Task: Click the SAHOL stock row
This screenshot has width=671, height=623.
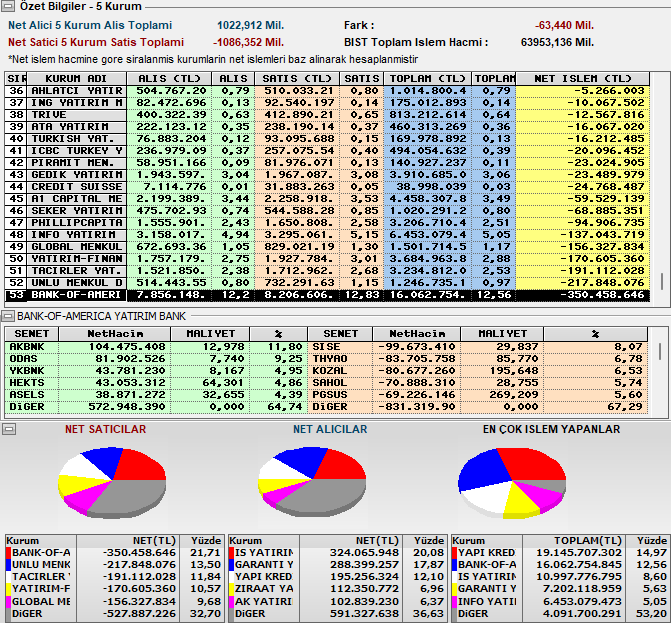Action: (478, 383)
